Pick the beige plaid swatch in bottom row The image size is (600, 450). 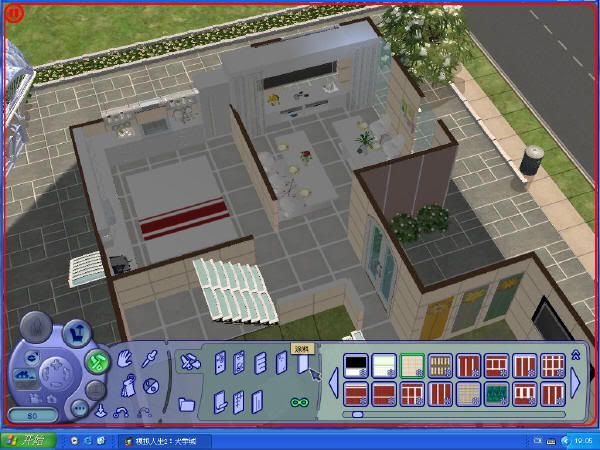click(x=468, y=394)
